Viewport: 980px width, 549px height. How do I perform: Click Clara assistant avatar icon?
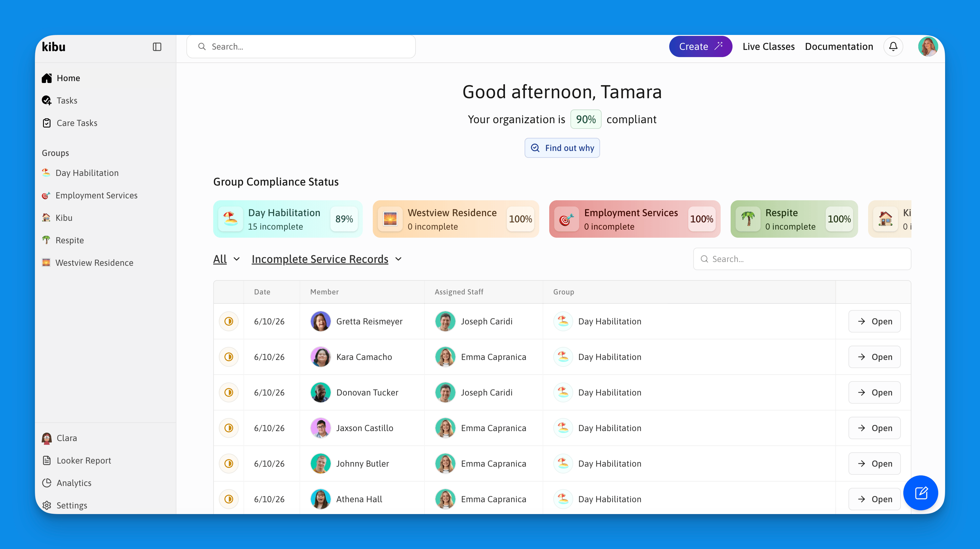click(x=47, y=438)
